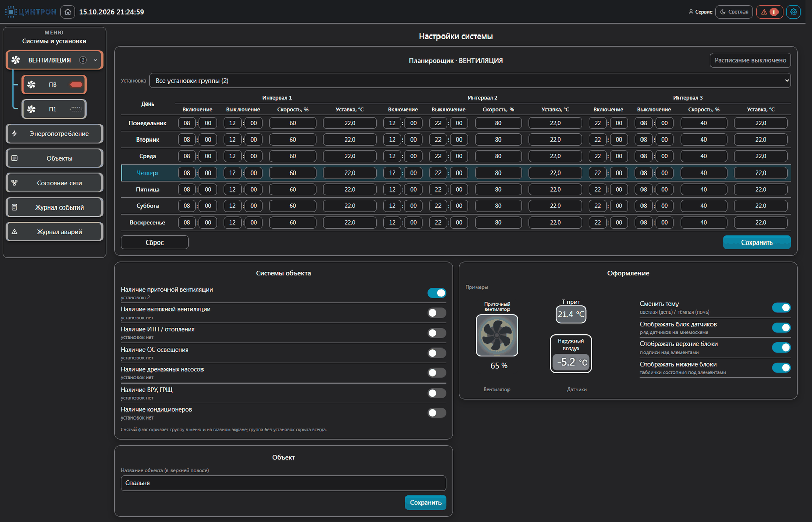The height and width of the screenshot is (522, 812).
Task: Click the journal icon for Журнал событий
Action: [x=14, y=207]
